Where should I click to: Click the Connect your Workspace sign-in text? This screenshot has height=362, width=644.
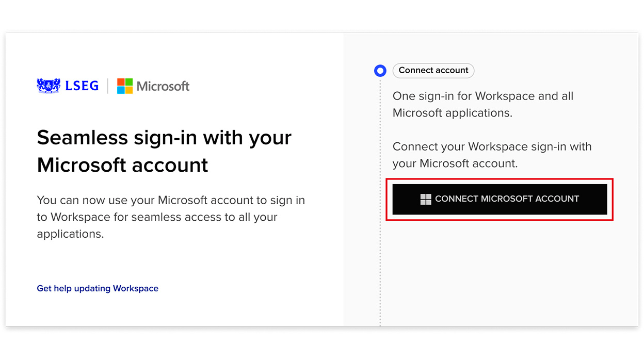(492, 155)
